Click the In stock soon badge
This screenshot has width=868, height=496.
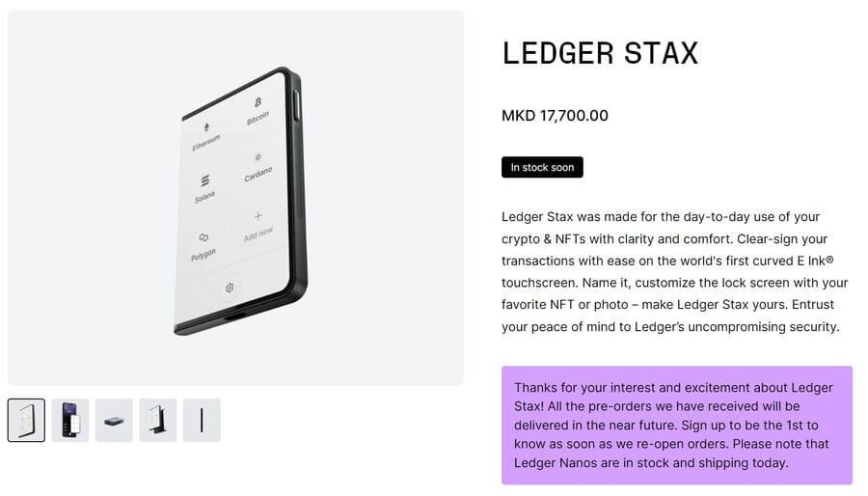[x=542, y=167]
